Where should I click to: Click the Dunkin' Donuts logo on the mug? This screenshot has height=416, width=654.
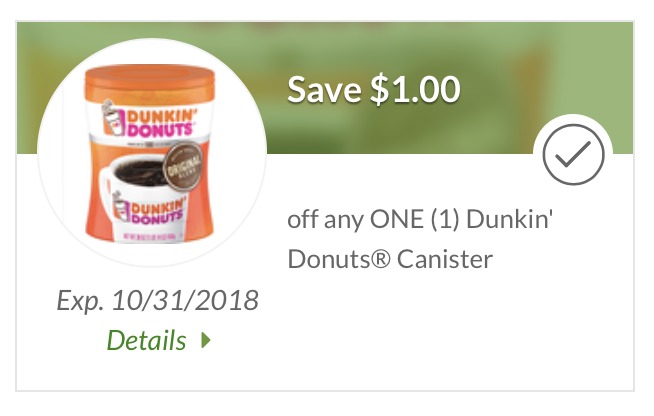point(148,210)
